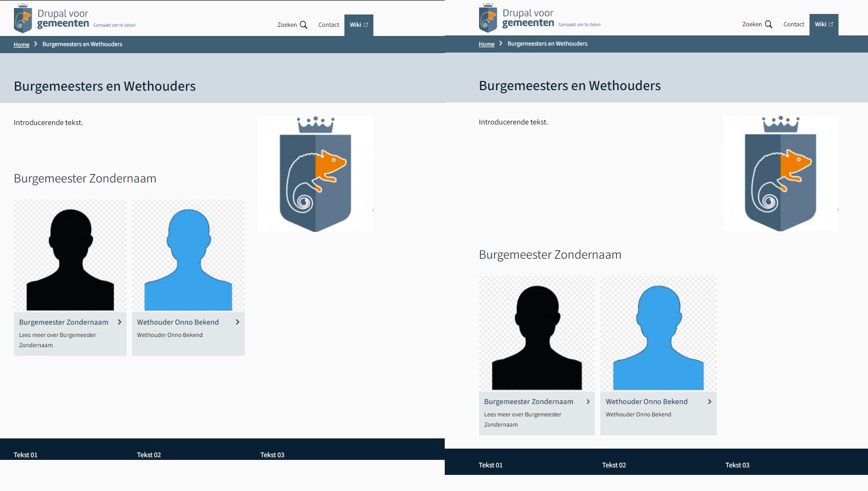Click the Burgemeester Zondernaam card title, right page

pos(528,401)
